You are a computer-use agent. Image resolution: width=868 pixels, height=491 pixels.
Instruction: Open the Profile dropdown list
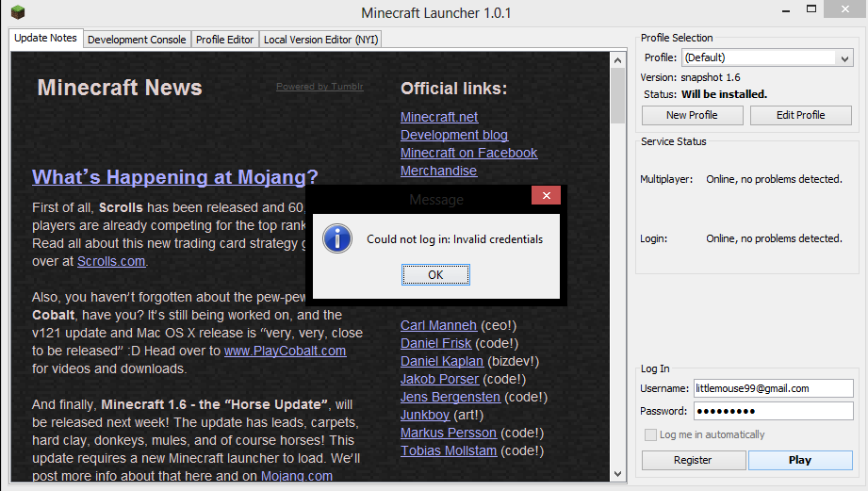[844, 58]
